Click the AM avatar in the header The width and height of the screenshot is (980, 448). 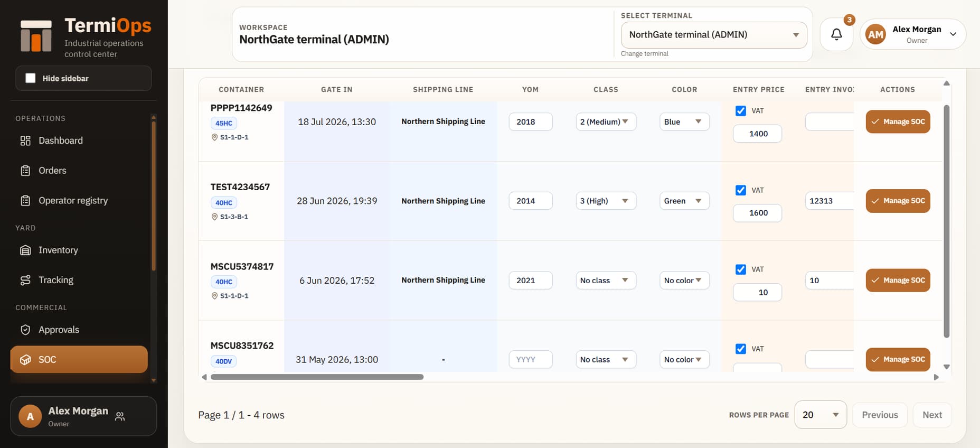[x=875, y=34]
